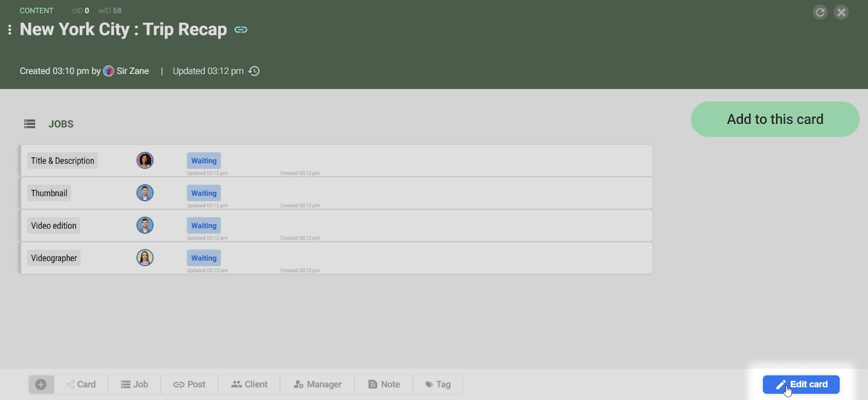Image resolution: width=868 pixels, height=400 pixels.
Task: Select the Post tab
Action: (190, 384)
